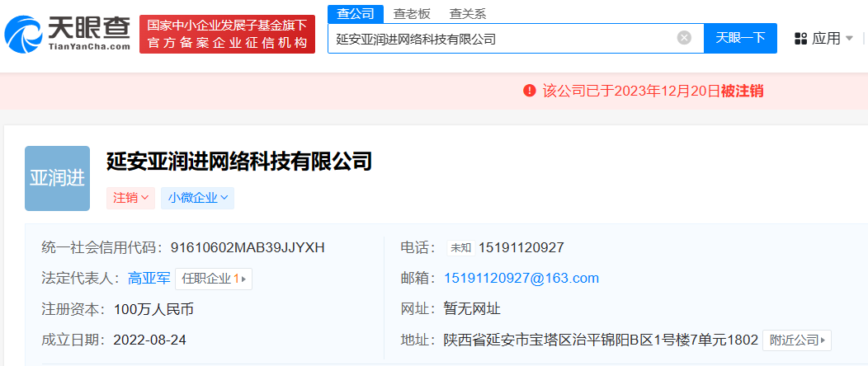Click the TianYanCha logo
Screen dimensions: 868x366
(68, 33)
